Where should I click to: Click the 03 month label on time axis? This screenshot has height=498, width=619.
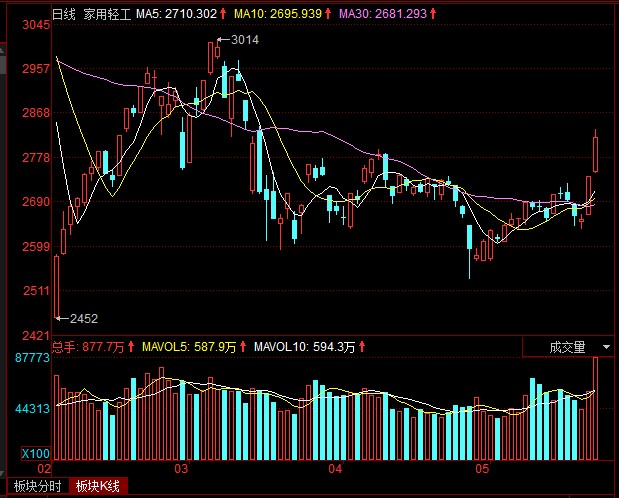[x=181, y=468]
